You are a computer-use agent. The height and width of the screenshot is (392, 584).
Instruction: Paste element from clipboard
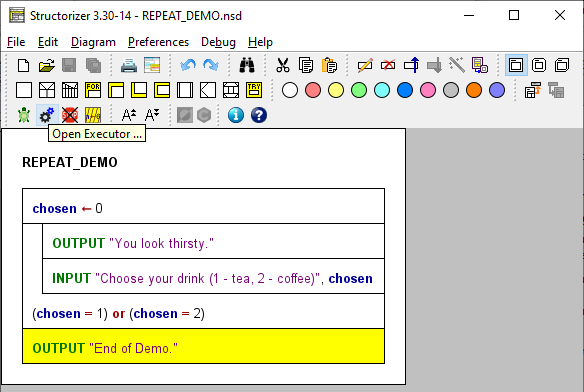[x=329, y=66]
